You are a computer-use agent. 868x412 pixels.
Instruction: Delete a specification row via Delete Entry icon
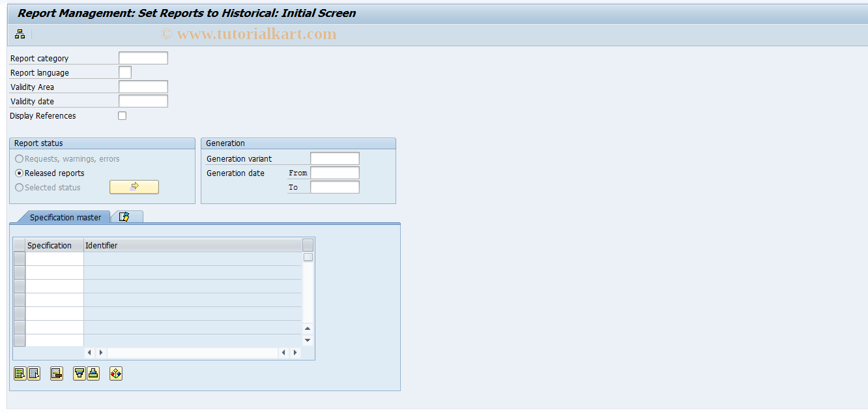pyautogui.click(x=56, y=373)
